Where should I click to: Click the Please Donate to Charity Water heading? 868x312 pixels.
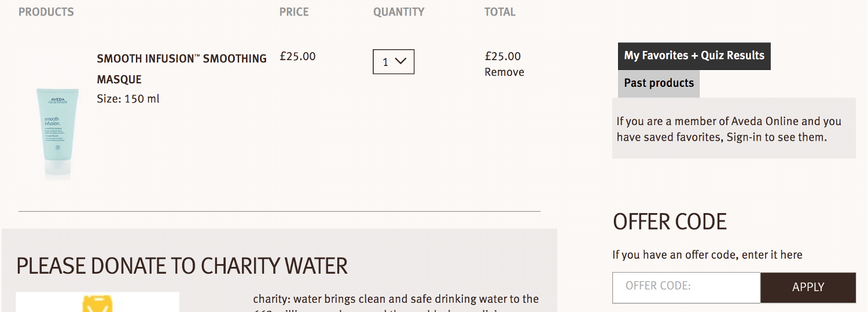(182, 266)
